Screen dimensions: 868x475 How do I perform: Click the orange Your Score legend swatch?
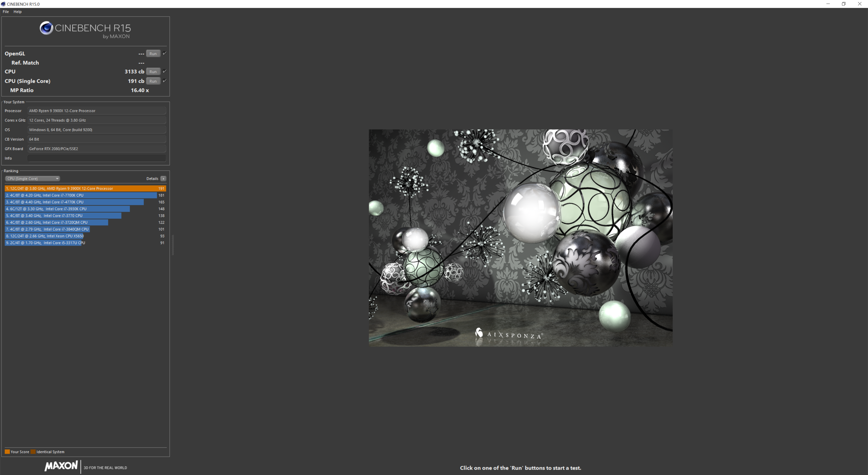point(7,452)
